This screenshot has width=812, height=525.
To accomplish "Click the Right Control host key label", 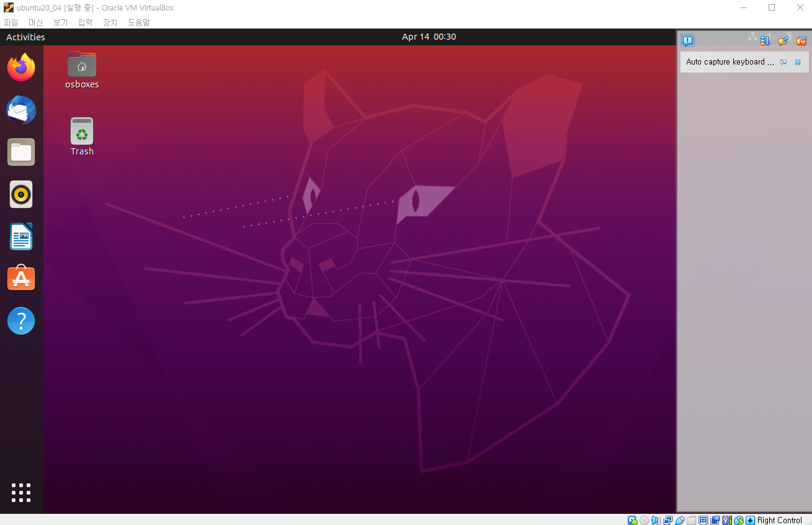I will coord(780,520).
